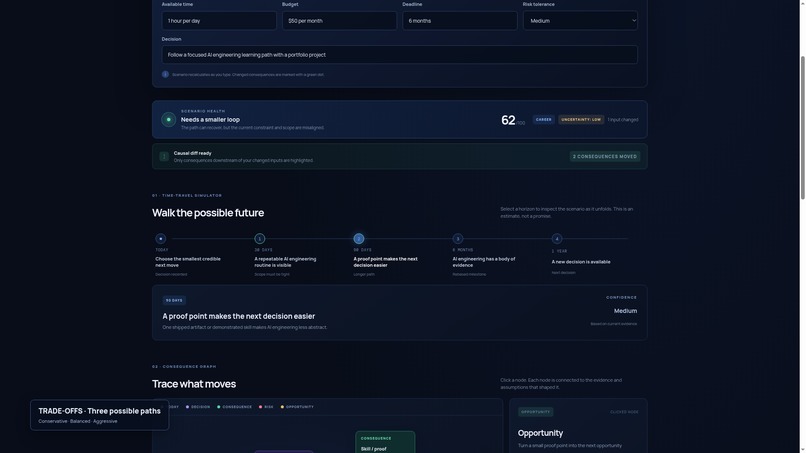
Task: Click the 62 scenario health score
Action: (x=508, y=120)
